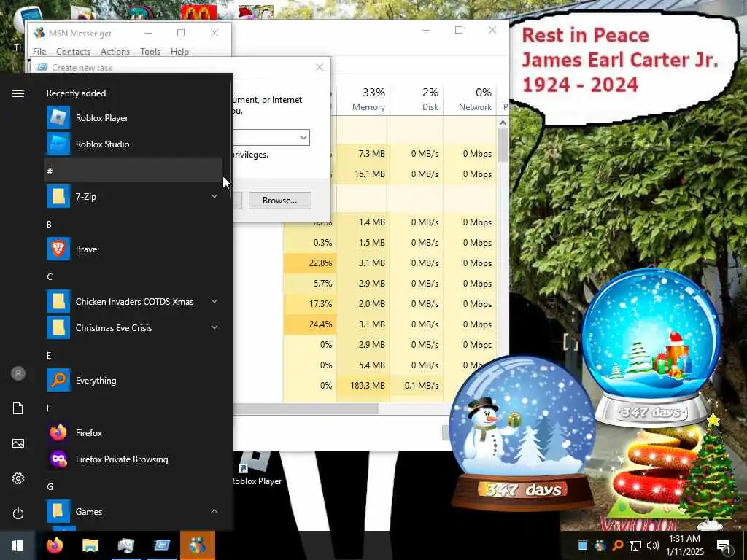Screen dimensions: 747x560
Task: Click the Start menu app list scrollbar
Action: (x=231, y=141)
